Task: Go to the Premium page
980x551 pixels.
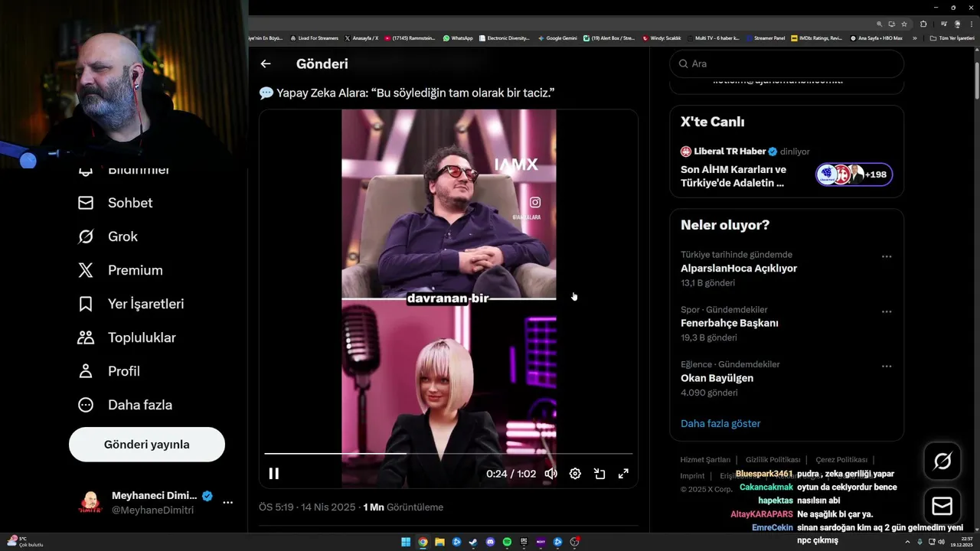Action: tap(120, 270)
